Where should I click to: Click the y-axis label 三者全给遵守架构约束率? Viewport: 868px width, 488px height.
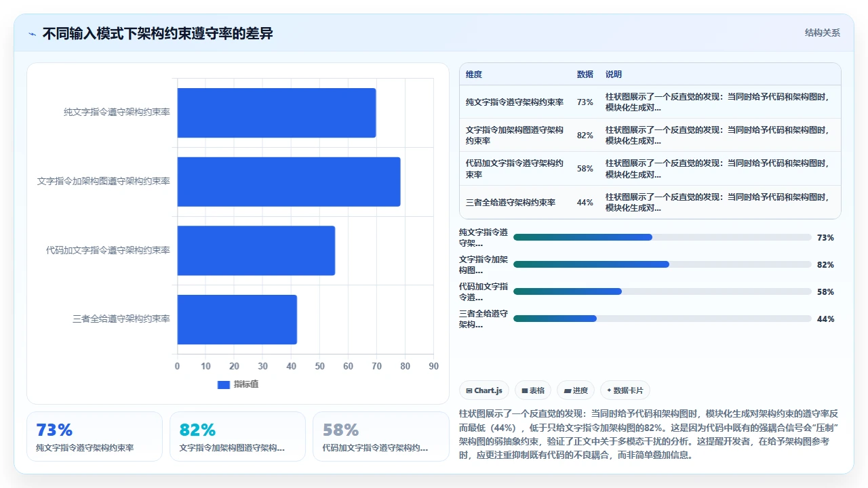tap(121, 319)
